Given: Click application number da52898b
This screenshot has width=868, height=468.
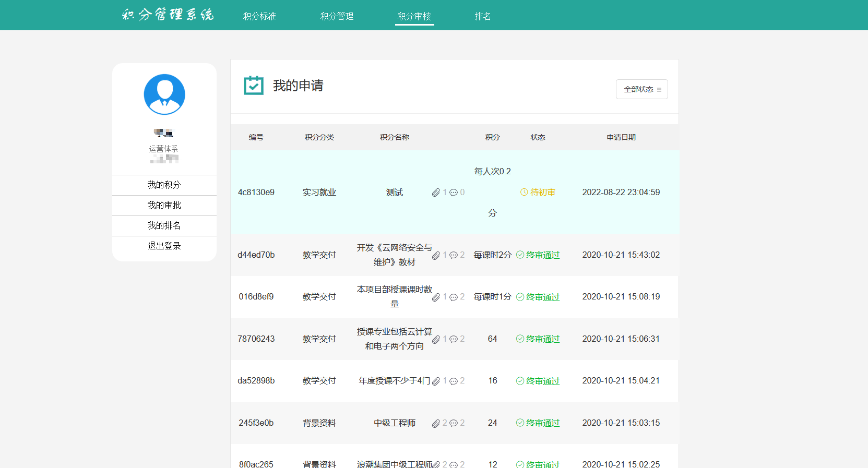Looking at the screenshot, I should pyautogui.click(x=256, y=380).
